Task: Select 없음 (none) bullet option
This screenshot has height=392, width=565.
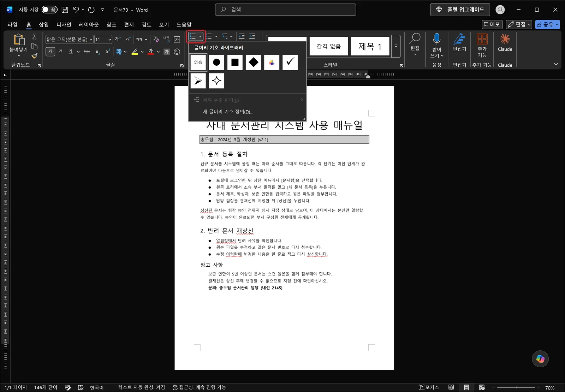Action: click(198, 62)
